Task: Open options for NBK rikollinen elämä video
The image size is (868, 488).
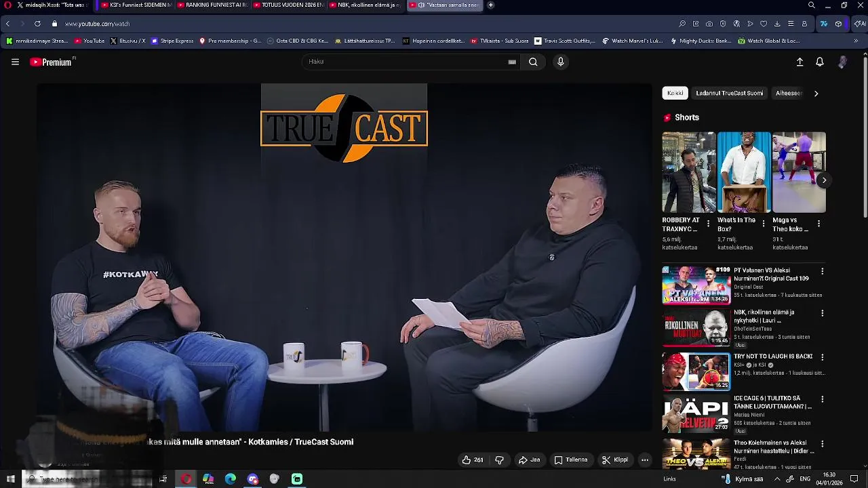Action: pos(822,314)
